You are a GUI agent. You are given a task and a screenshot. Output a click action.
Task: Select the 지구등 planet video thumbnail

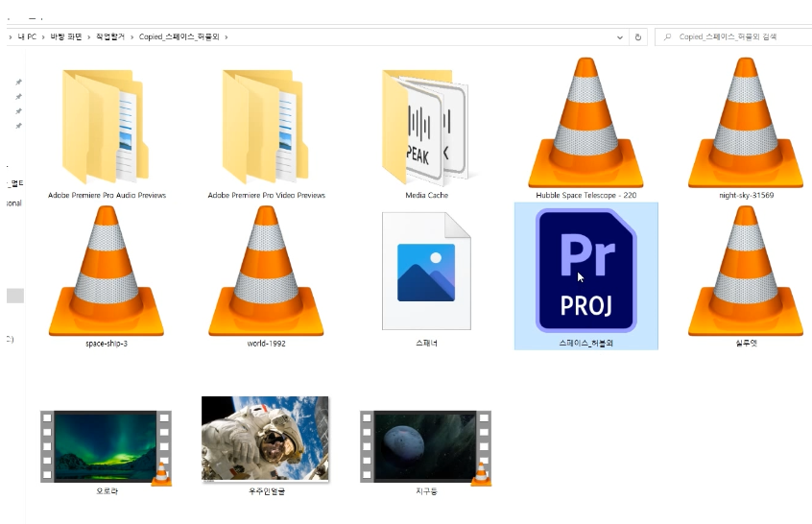pos(426,446)
